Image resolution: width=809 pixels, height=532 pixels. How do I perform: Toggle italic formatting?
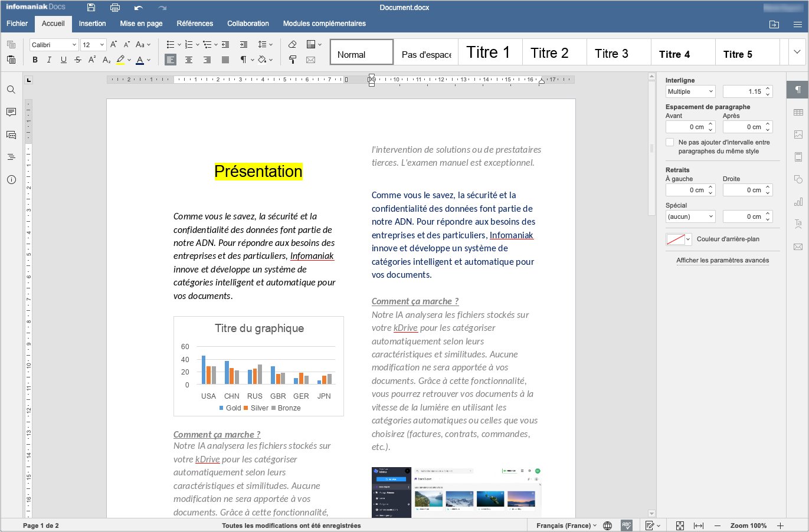coord(49,60)
